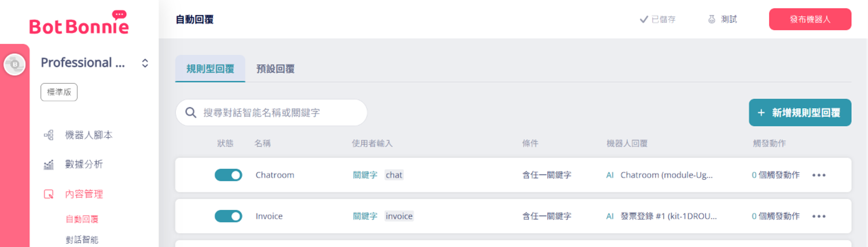868x247 pixels.
Task: Toggle off the Chatroom rule switch
Action: coord(228,175)
